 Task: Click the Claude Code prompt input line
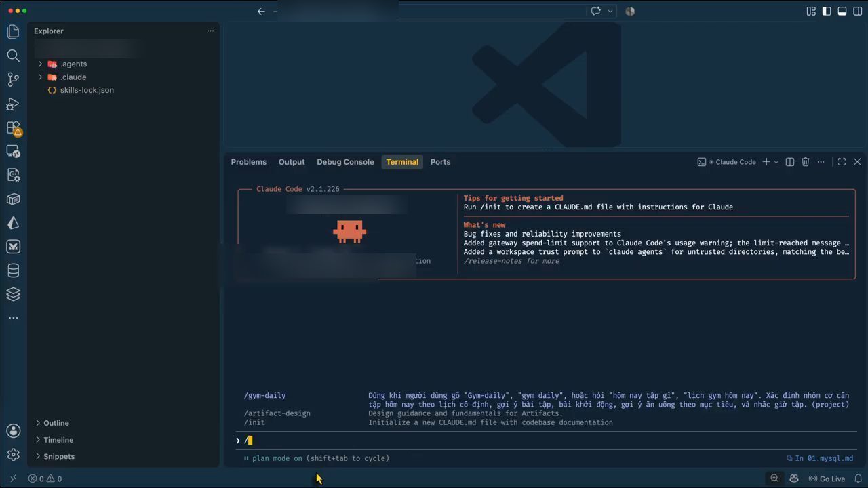tap(547, 441)
